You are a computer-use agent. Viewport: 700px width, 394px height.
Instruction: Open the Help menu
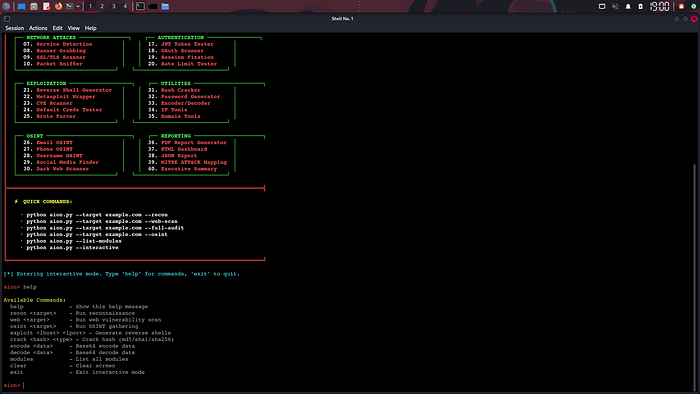(91, 28)
